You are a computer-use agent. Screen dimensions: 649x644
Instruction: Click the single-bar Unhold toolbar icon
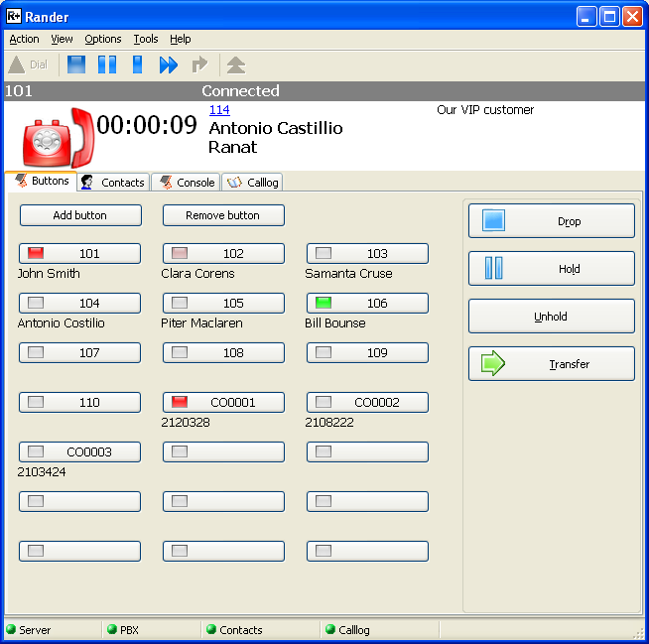pos(137,65)
